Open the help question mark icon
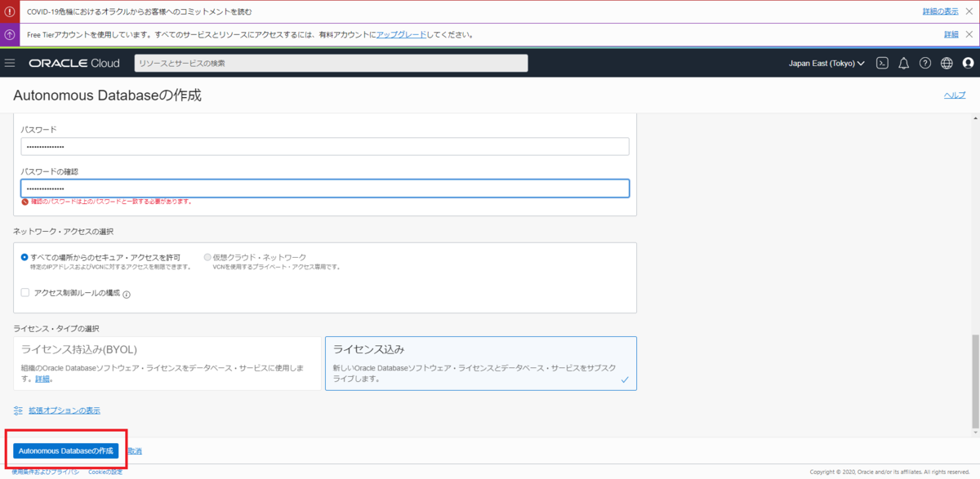Viewport: 980px width, 479px height. tap(925, 63)
